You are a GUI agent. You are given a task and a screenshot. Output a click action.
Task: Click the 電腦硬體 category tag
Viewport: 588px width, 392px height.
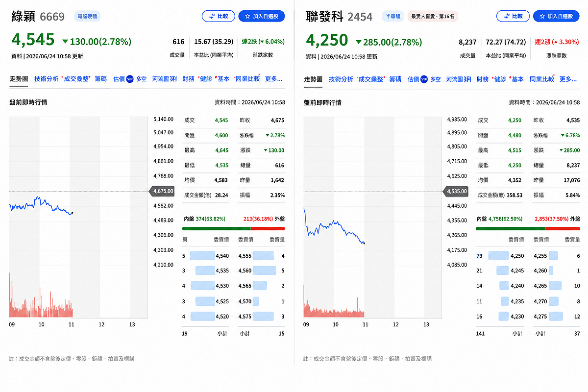[87, 16]
